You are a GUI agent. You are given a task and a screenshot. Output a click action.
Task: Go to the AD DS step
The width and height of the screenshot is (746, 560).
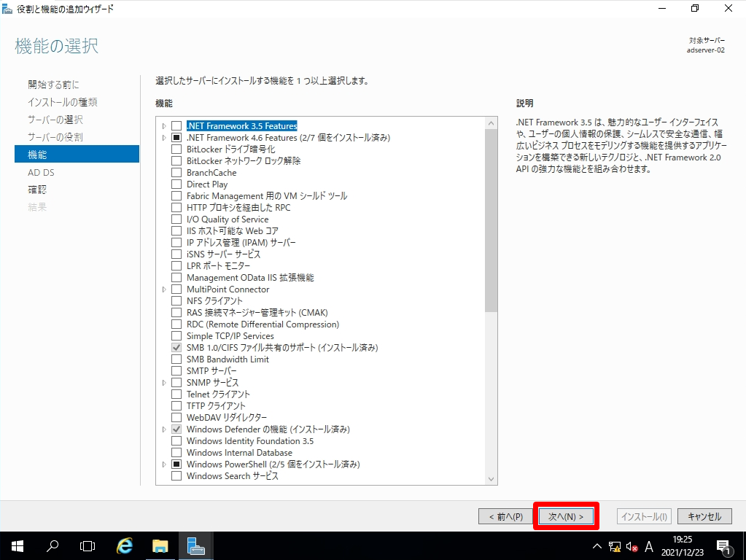click(41, 172)
